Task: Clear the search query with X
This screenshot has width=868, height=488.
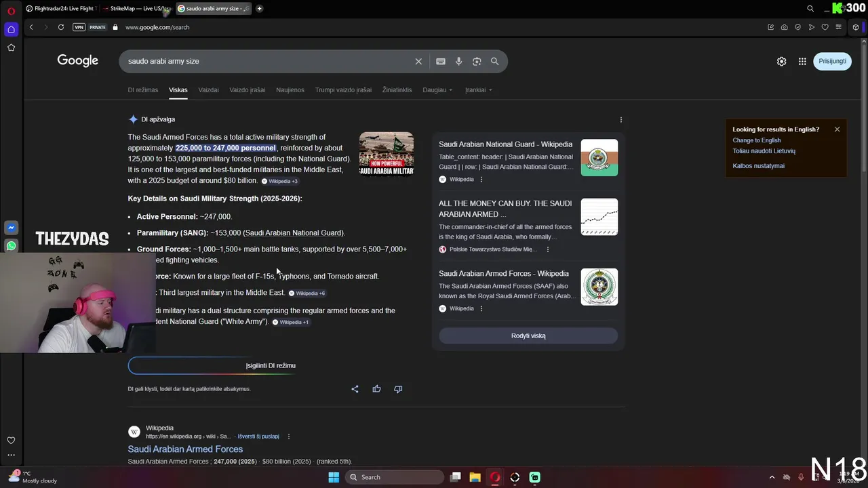Action: [418, 61]
